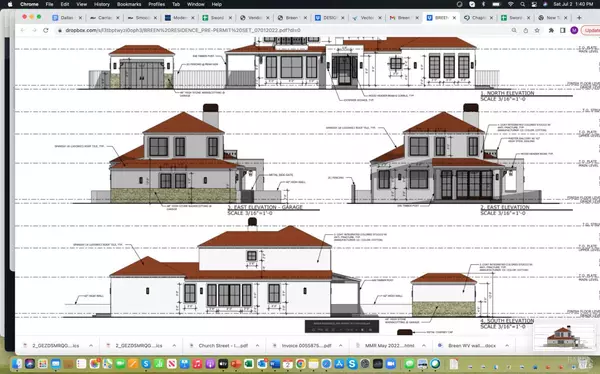Open the purple profile avatar
The height and width of the screenshot is (374, 600).
(x=574, y=30)
